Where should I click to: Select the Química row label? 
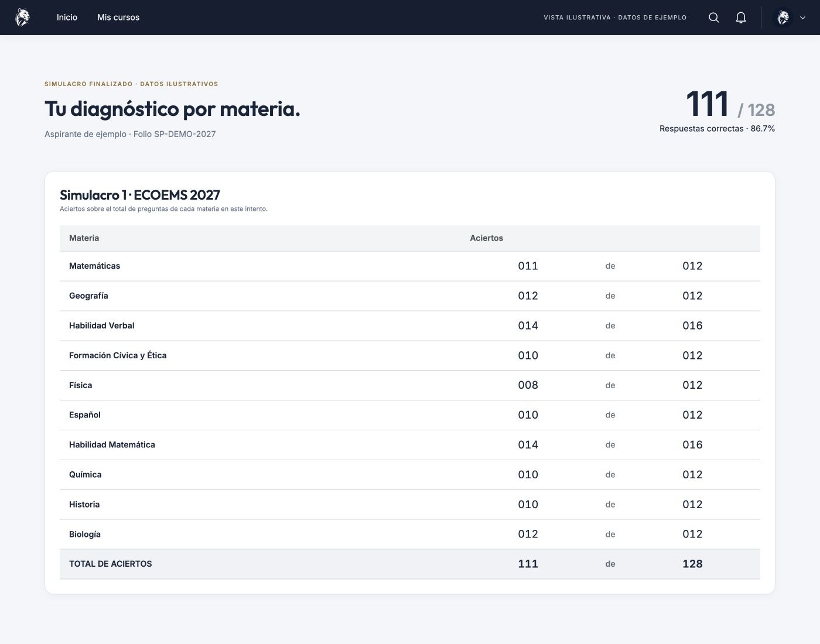pos(85,475)
